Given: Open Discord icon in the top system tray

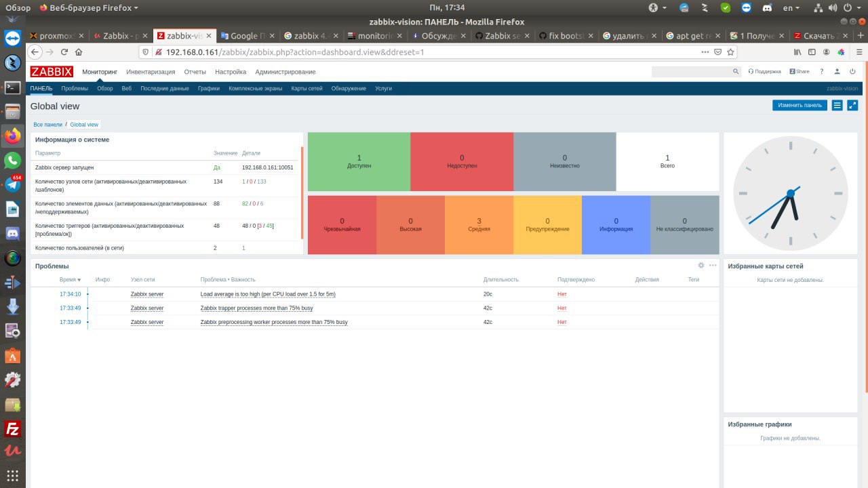Looking at the screenshot, I should tap(767, 8).
